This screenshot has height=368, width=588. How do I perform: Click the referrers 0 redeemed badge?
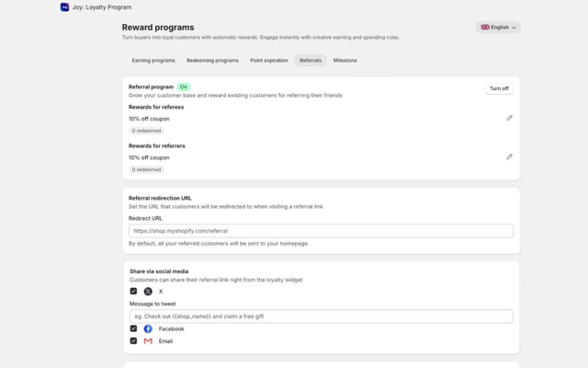click(146, 169)
